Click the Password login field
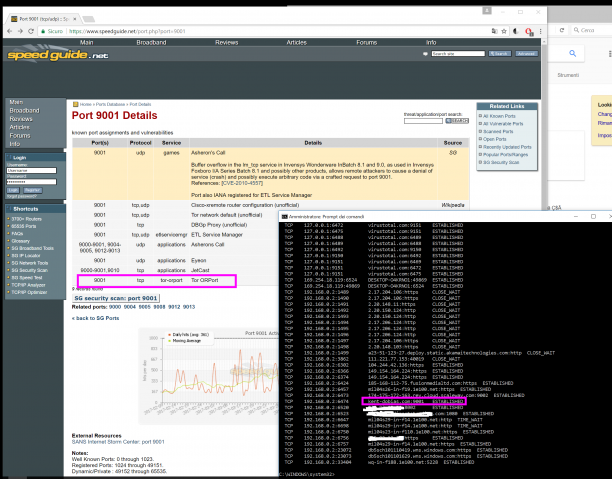The width and height of the screenshot is (612, 479). coord(31,182)
